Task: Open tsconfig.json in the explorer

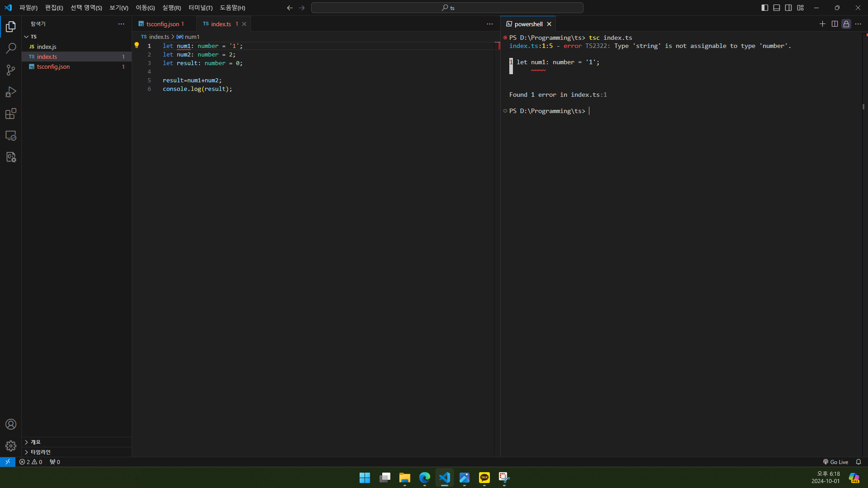Action: (76, 66)
